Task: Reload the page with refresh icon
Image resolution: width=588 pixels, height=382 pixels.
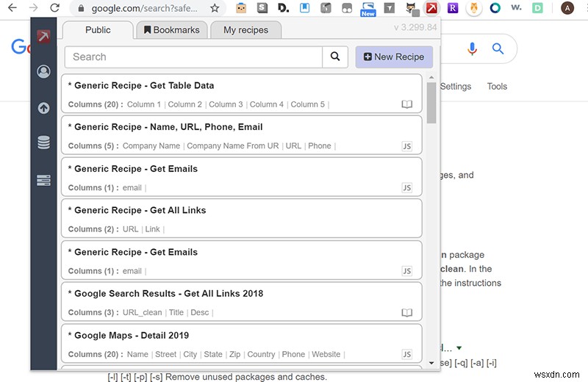Action: pos(54,7)
